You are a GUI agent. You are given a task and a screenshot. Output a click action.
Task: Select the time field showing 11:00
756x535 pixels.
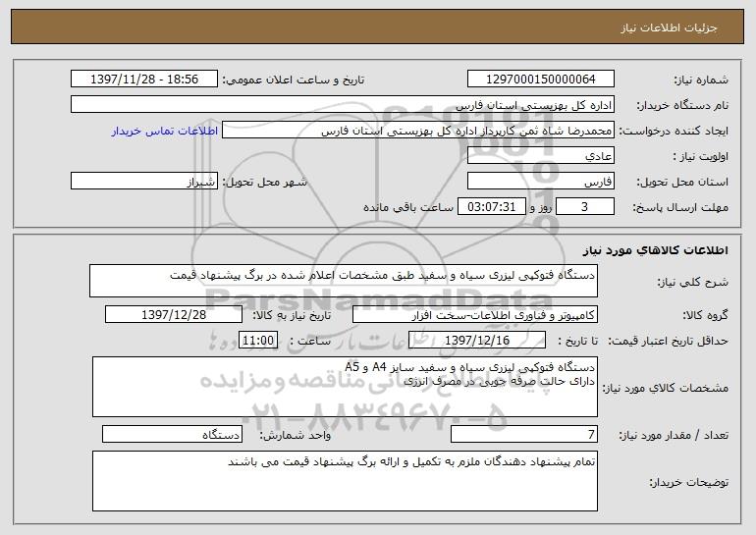point(258,341)
